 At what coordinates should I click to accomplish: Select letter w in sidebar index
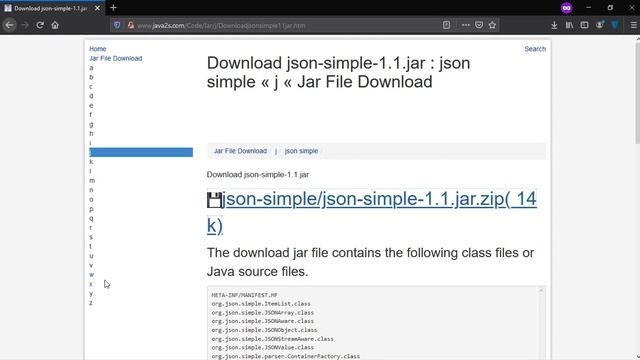[x=91, y=275]
